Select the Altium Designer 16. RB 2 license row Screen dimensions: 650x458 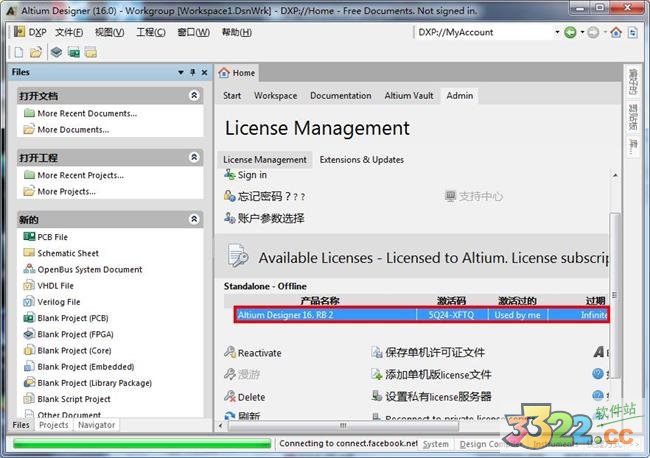[422, 315]
